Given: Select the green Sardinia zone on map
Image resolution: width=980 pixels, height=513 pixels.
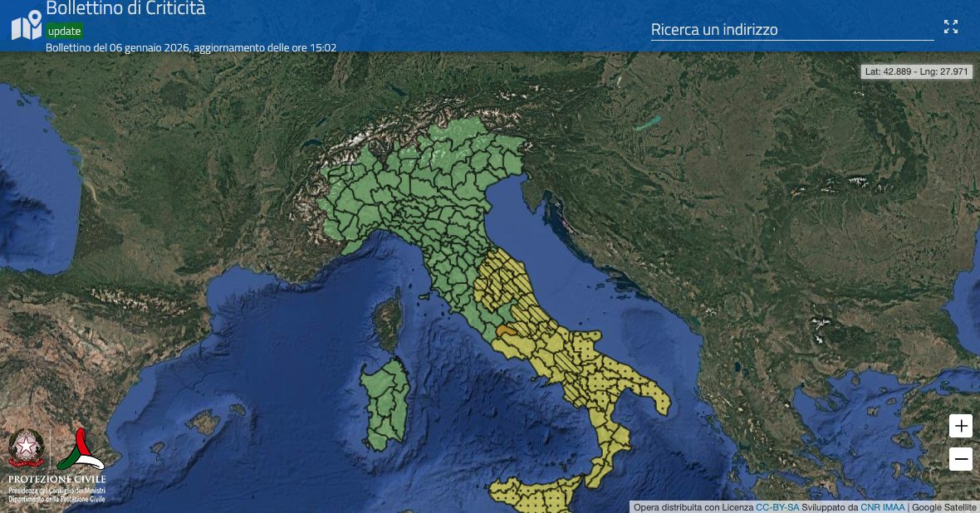Looking at the screenshot, I should click(384, 403).
